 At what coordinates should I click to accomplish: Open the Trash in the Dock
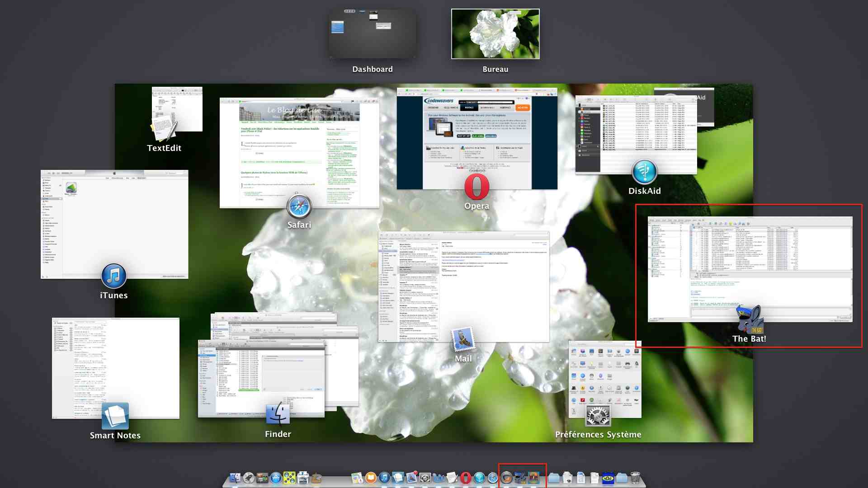coord(635,478)
